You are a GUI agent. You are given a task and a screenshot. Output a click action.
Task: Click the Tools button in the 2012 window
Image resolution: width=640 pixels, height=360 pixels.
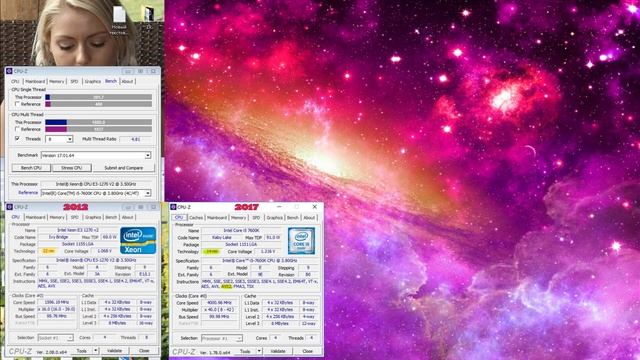(82, 351)
